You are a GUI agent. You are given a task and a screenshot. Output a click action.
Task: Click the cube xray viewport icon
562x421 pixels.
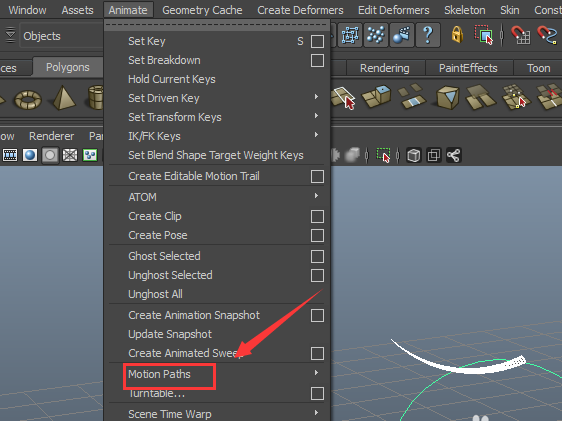(x=414, y=155)
